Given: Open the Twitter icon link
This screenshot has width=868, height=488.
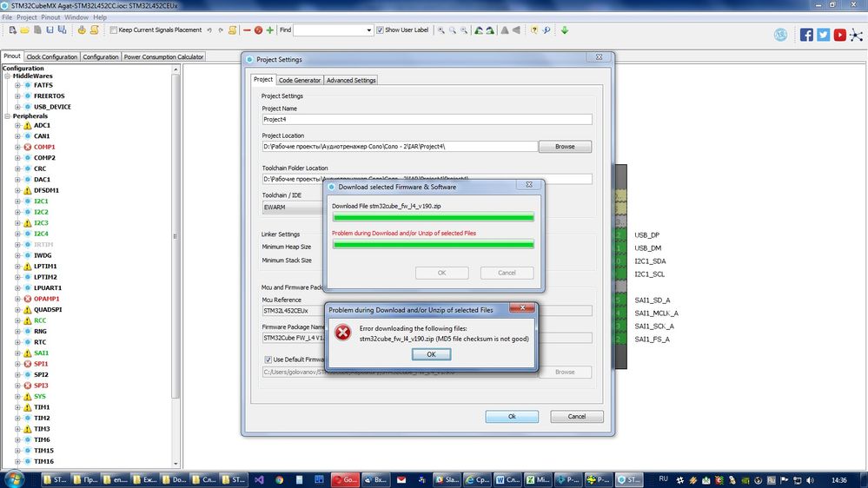Looking at the screenshot, I should point(823,35).
